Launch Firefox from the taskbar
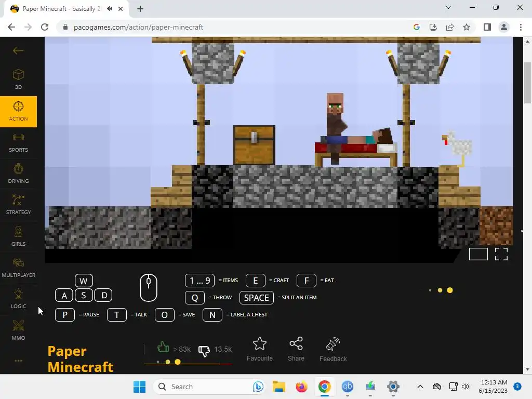The image size is (532, 399). click(302, 387)
